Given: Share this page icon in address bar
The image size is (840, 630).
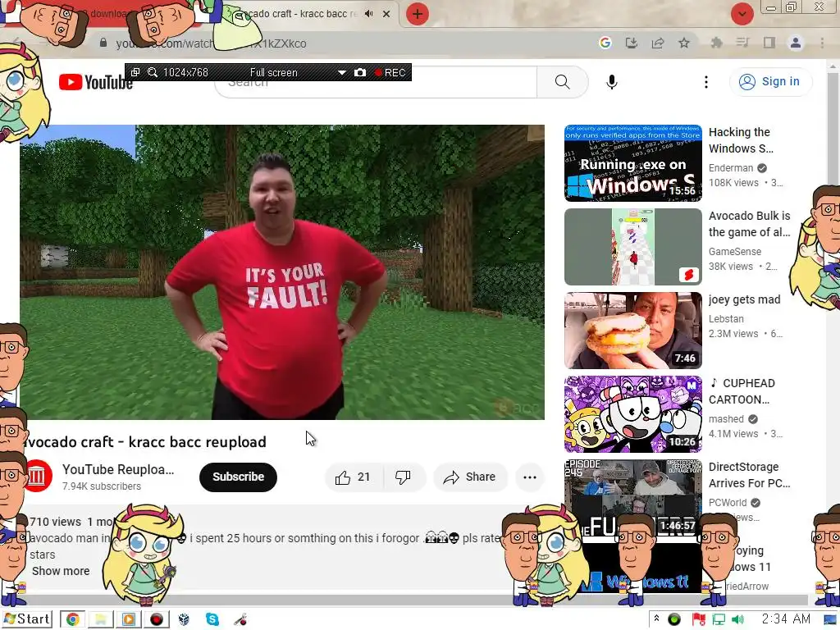Looking at the screenshot, I should click(x=657, y=43).
